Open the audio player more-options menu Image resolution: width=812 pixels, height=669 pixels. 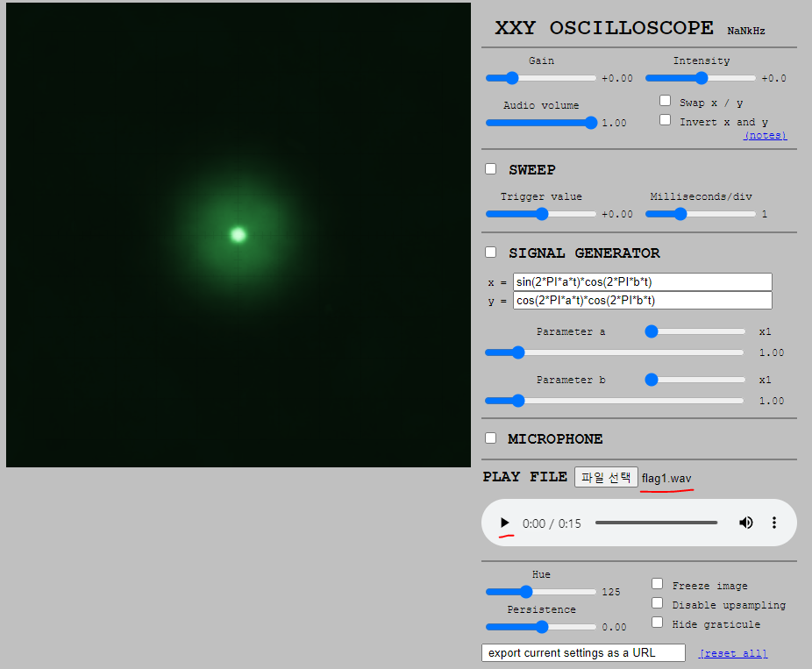(774, 523)
